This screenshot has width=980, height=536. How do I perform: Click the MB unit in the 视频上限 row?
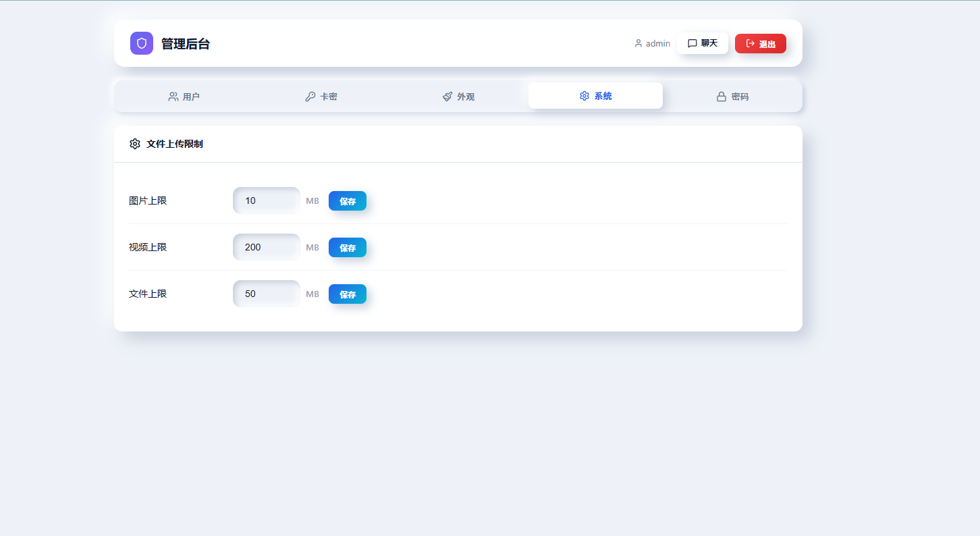pyautogui.click(x=312, y=248)
